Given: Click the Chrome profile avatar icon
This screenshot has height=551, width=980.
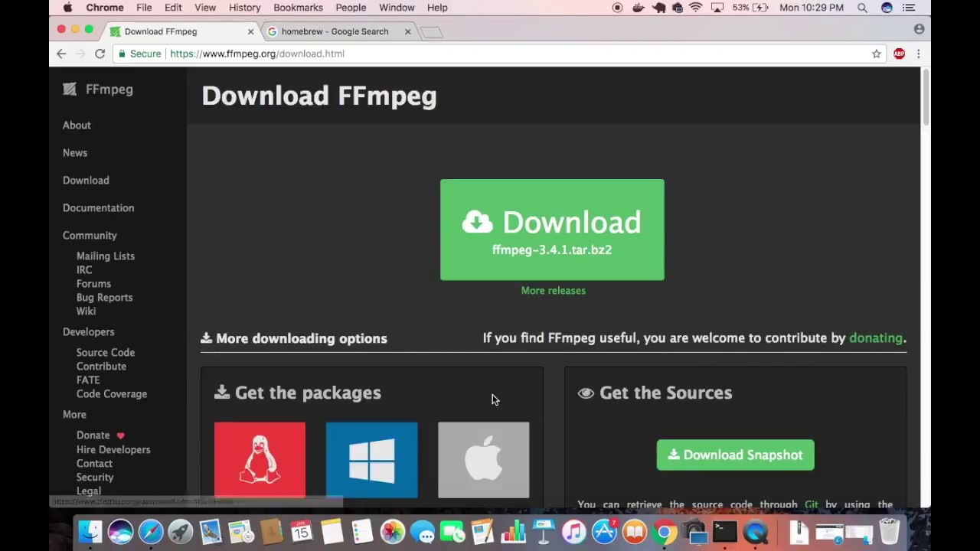Looking at the screenshot, I should 919,29.
